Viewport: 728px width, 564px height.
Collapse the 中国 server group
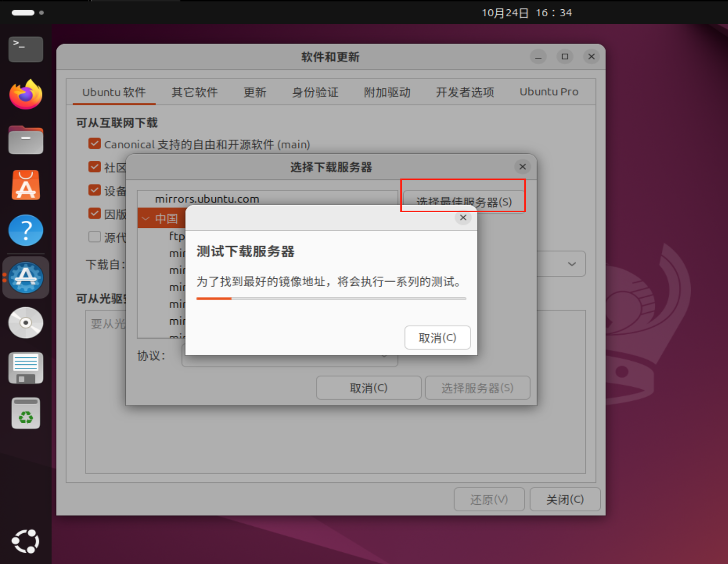tap(145, 218)
